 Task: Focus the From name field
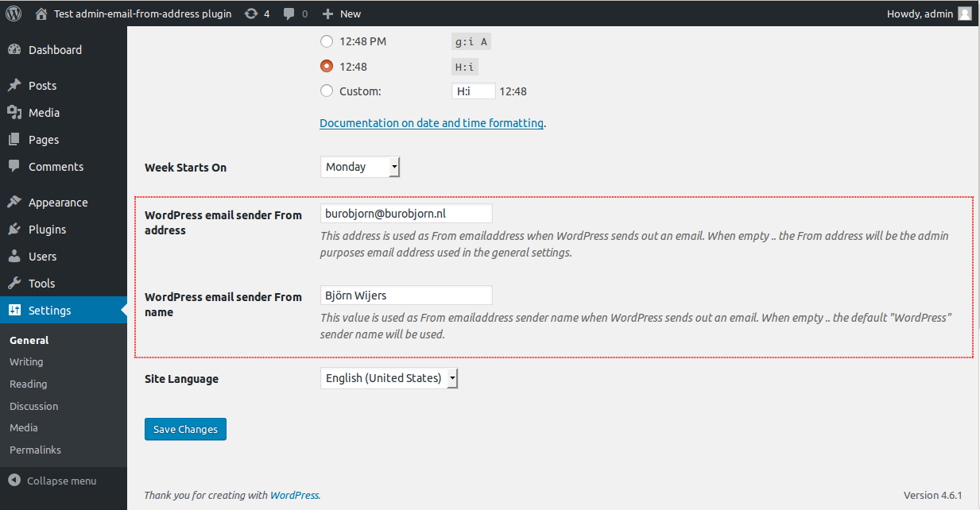coord(406,296)
